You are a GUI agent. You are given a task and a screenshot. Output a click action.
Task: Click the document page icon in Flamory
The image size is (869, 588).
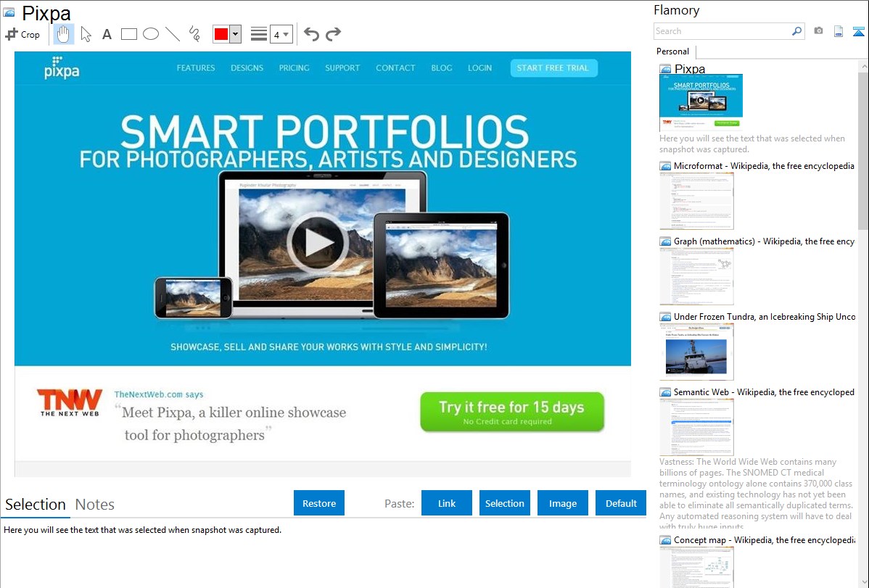click(839, 31)
